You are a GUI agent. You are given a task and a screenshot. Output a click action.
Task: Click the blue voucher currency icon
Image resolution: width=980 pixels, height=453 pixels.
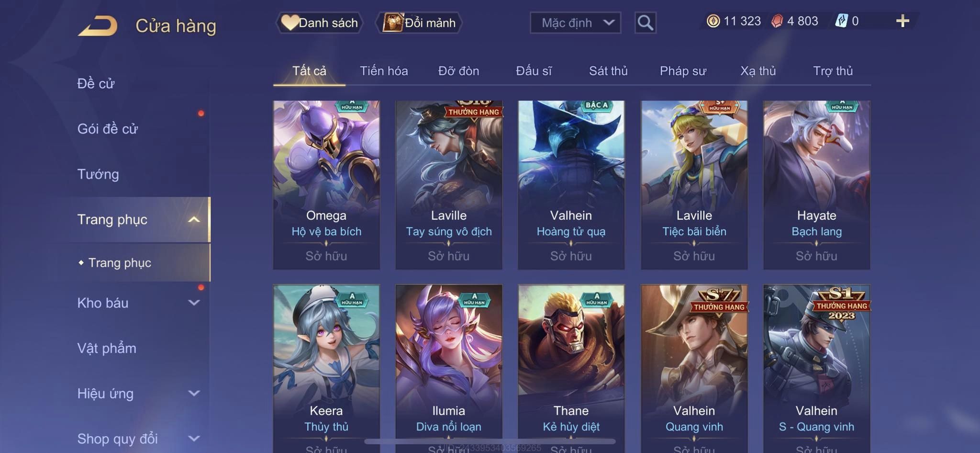[x=841, y=21]
